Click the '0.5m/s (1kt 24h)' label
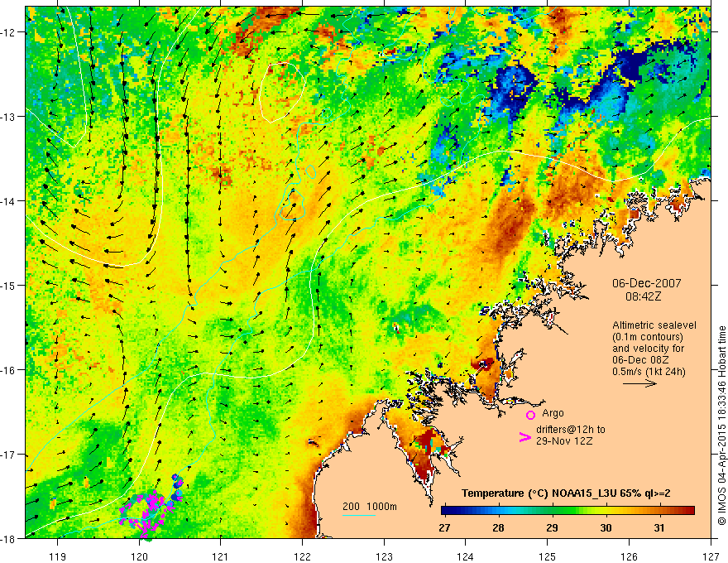Screen dimensions: 728x563 click(649, 372)
